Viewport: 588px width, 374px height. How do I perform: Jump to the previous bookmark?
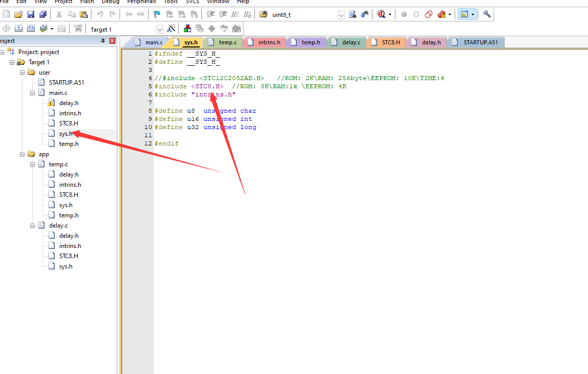tap(170, 14)
